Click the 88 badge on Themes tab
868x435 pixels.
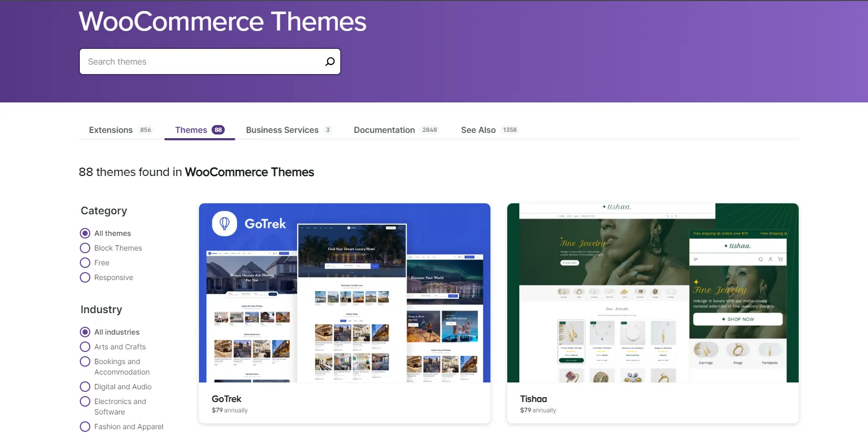pyautogui.click(x=218, y=130)
